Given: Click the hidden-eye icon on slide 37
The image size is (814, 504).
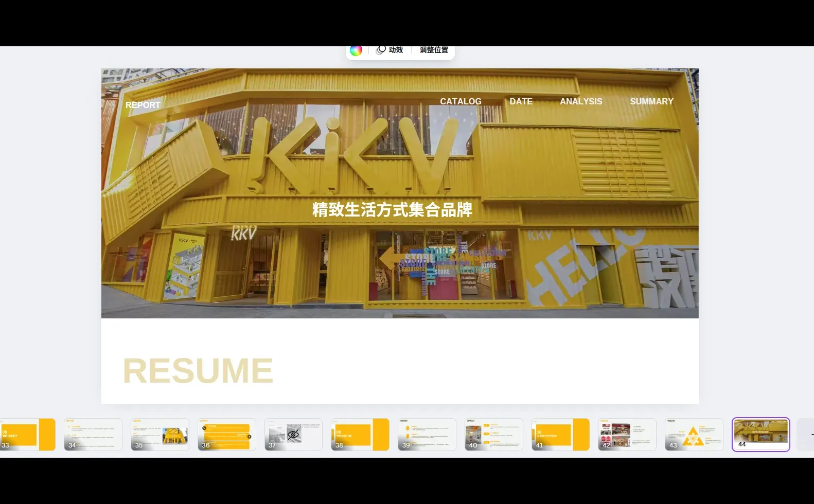Looking at the screenshot, I should click(294, 434).
